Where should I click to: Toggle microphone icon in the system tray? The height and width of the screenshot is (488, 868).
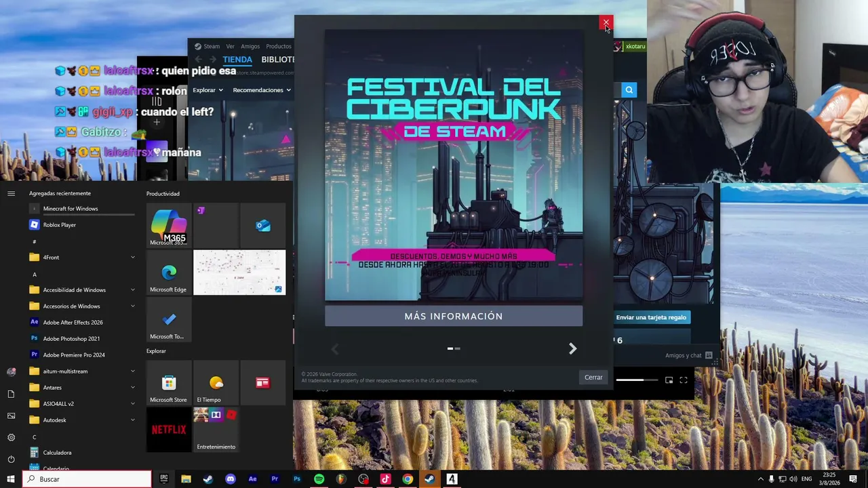pos(771,479)
